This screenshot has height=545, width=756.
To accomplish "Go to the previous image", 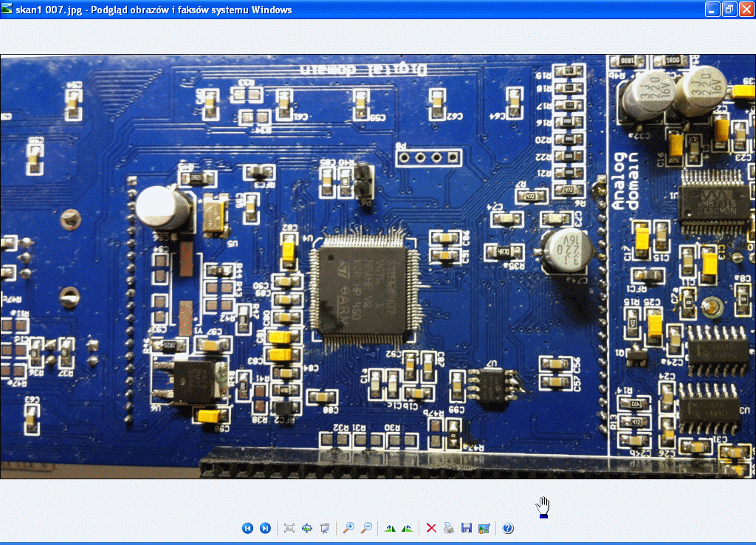I will (x=248, y=528).
